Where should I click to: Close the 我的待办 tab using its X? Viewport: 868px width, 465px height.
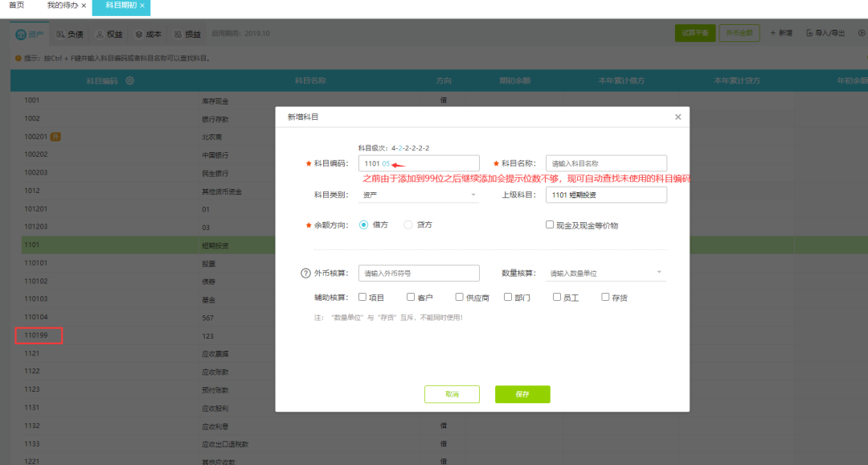(x=84, y=6)
